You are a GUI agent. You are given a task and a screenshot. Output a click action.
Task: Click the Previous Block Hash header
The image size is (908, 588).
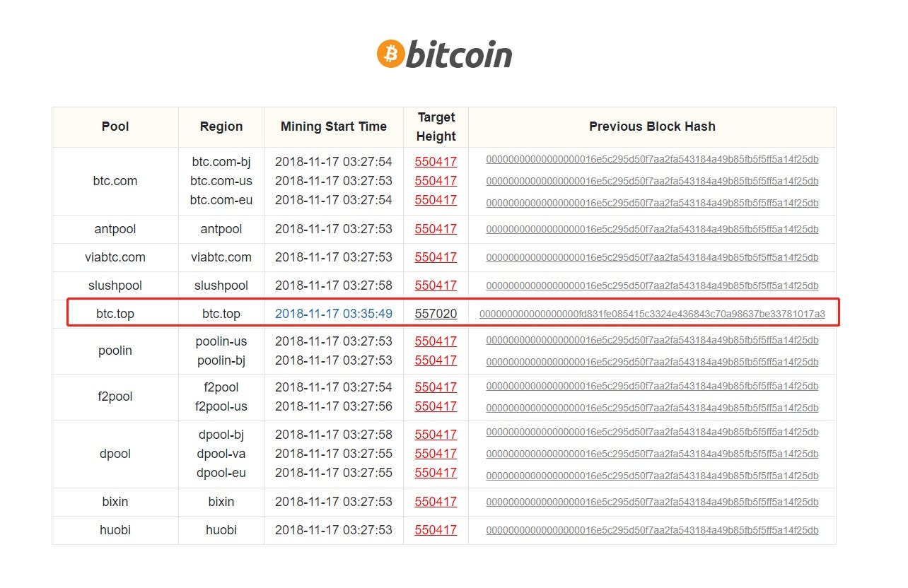pos(652,127)
